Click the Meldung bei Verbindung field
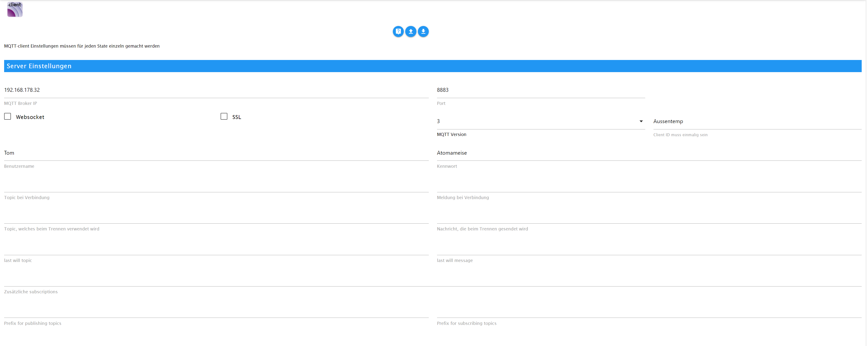 [649, 185]
